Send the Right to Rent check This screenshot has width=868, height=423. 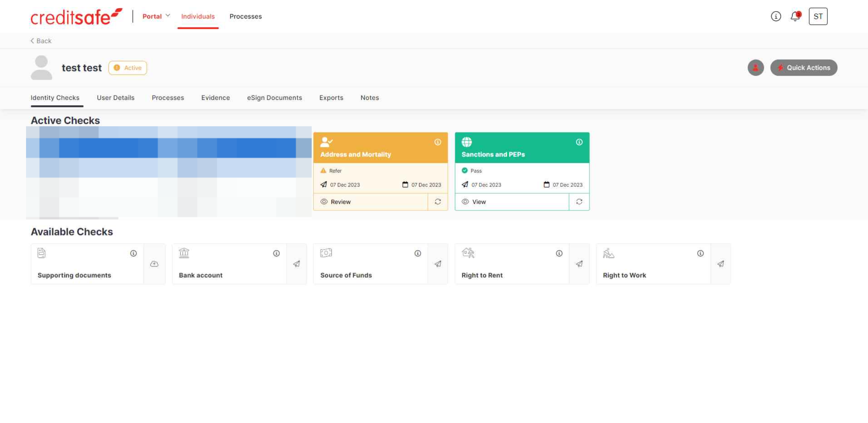tap(579, 264)
